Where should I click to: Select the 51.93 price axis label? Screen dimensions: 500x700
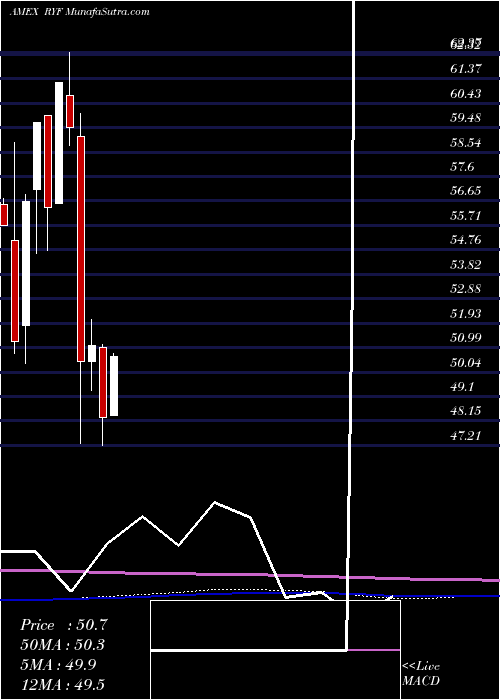coord(466,314)
